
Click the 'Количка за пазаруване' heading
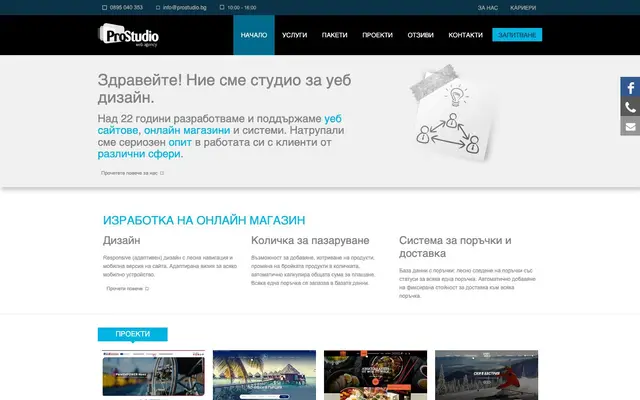click(310, 240)
